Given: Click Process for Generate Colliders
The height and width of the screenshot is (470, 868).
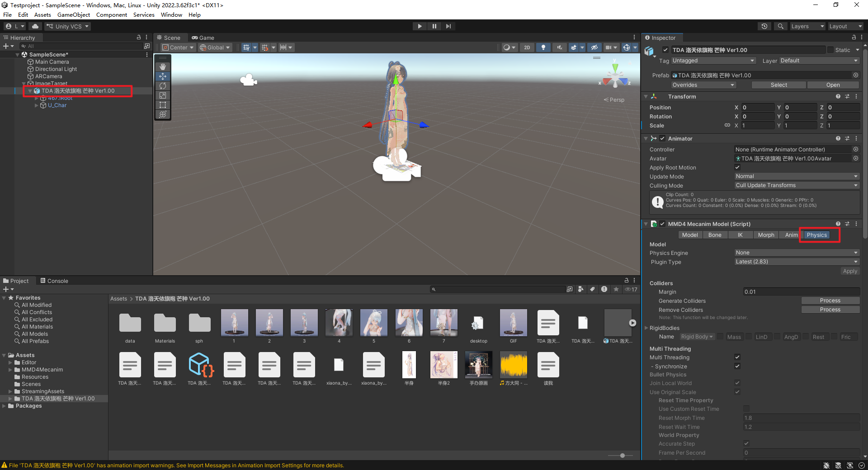Looking at the screenshot, I should (830, 301).
